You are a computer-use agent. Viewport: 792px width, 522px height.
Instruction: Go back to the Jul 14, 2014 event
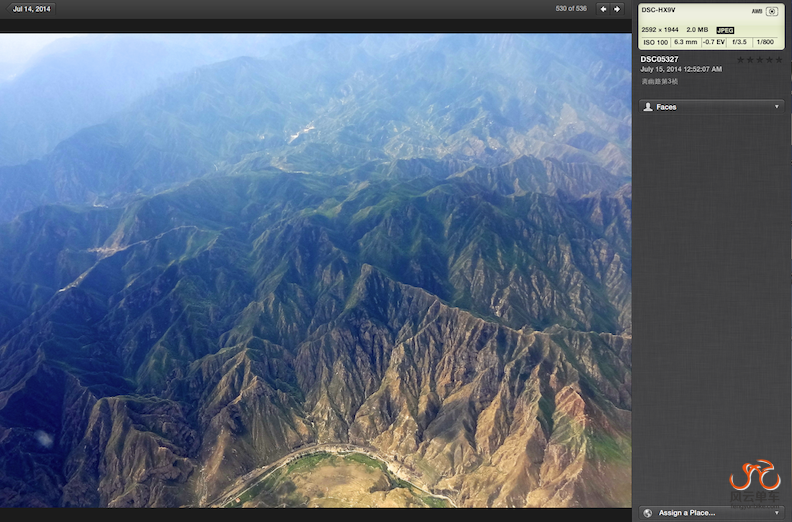[30, 9]
